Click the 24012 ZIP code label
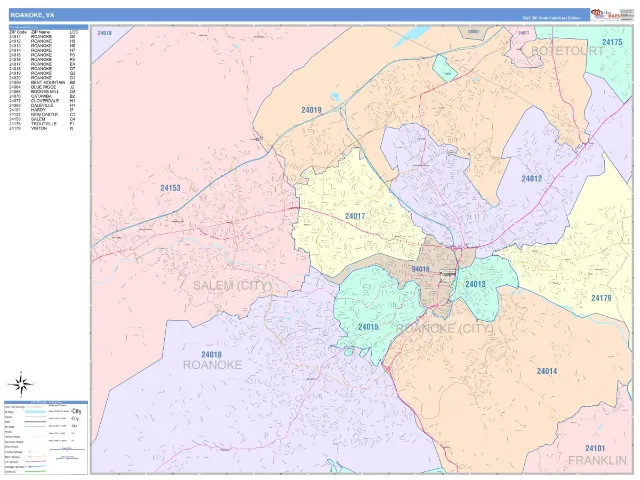 [x=532, y=178]
